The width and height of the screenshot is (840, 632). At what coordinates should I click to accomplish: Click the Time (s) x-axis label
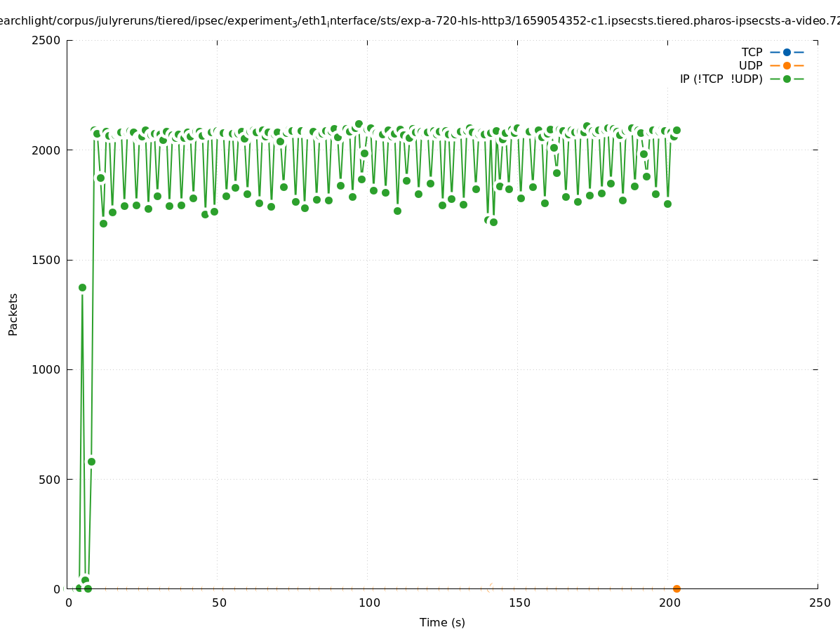[442, 622]
